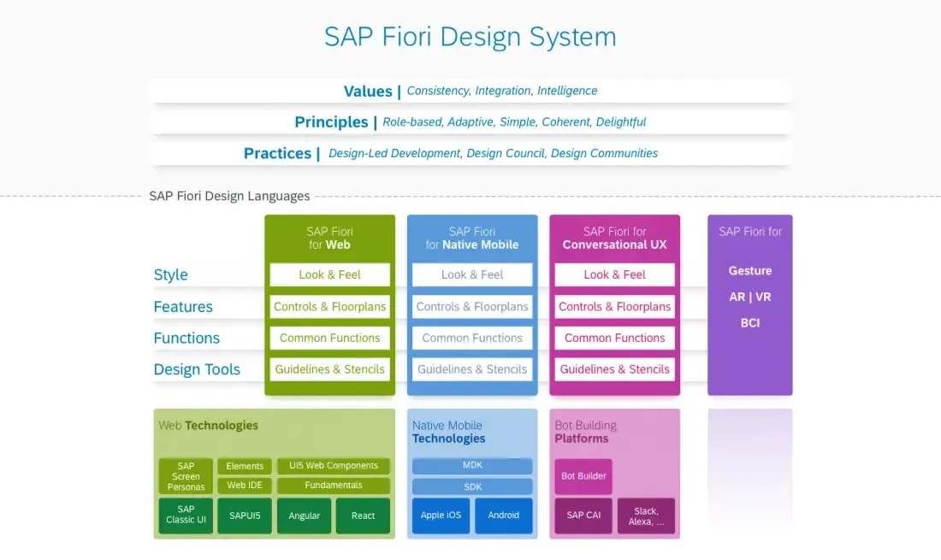Select the Web IDE badge
This screenshot has height=560, width=941.
click(244, 485)
